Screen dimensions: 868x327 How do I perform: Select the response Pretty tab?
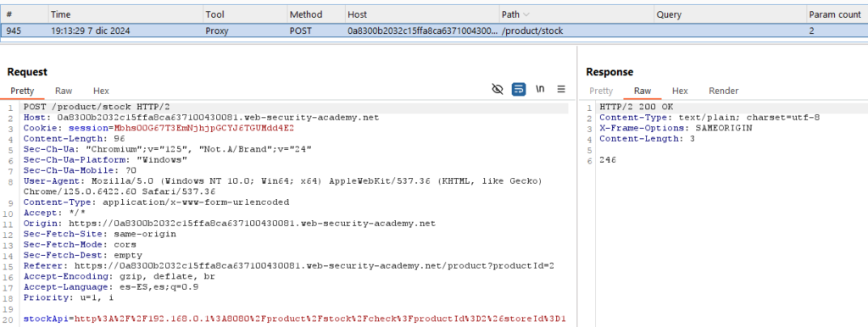(x=601, y=91)
